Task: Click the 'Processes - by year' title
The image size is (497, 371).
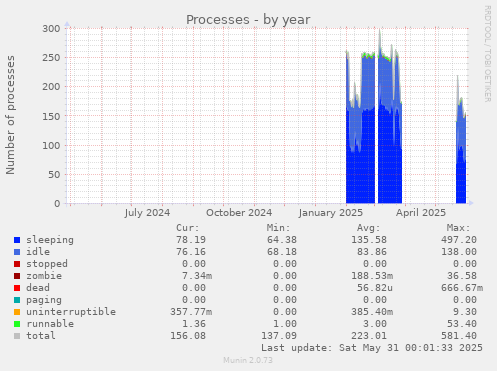Action: [x=248, y=20]
